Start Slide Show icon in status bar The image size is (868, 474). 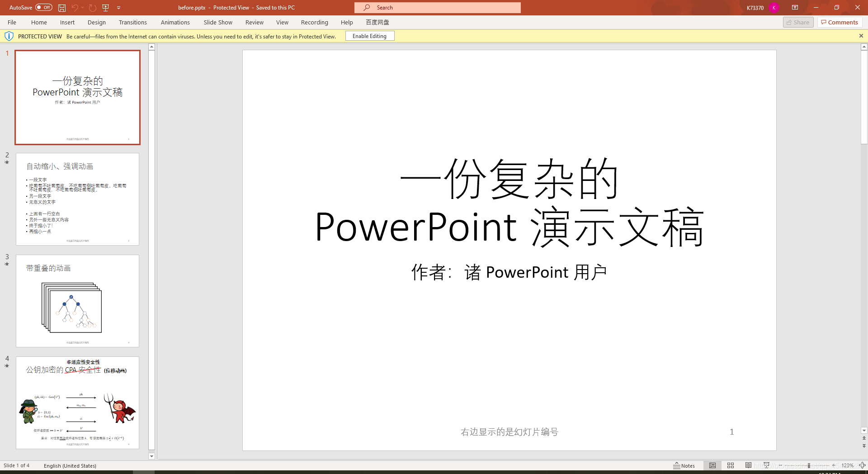pyautogui.click(x=766, y=465)
